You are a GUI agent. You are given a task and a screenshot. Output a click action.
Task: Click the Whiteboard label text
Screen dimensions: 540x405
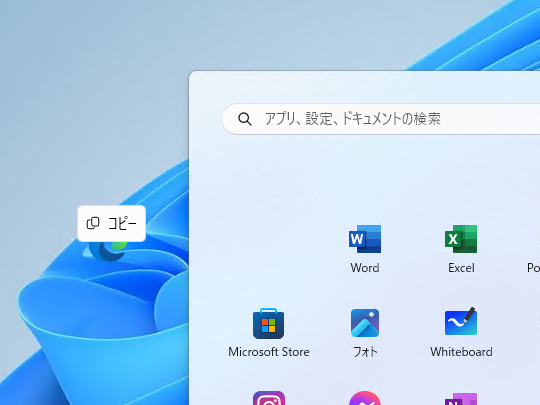coord(461,352)
